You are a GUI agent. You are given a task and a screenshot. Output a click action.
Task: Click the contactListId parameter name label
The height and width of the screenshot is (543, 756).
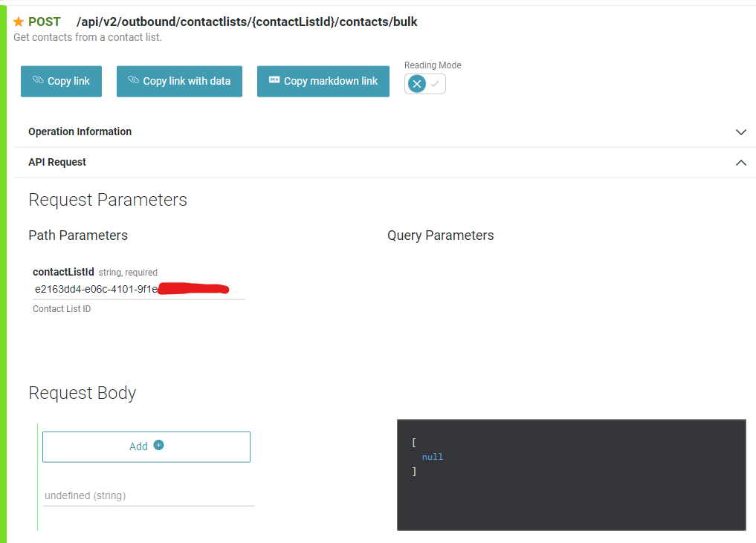point(63,272)
